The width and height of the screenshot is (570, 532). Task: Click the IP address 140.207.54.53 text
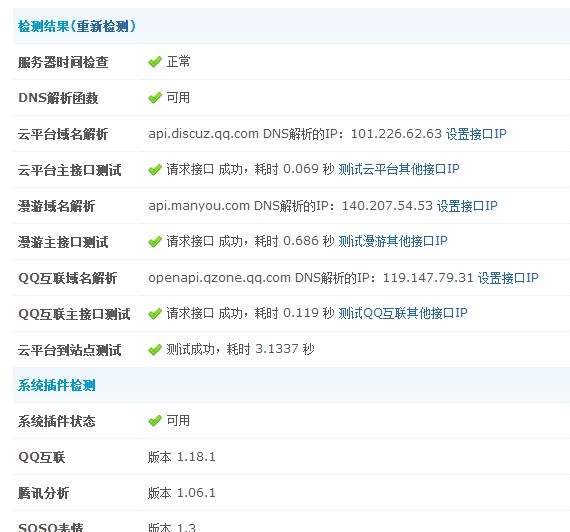(387, 206)
